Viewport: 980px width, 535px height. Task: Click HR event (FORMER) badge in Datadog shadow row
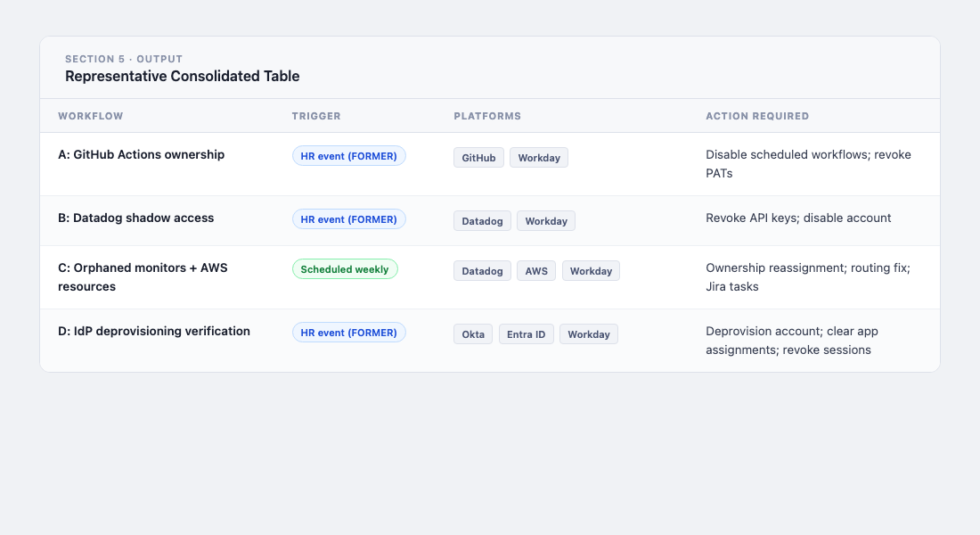click(x=348, y=219)
